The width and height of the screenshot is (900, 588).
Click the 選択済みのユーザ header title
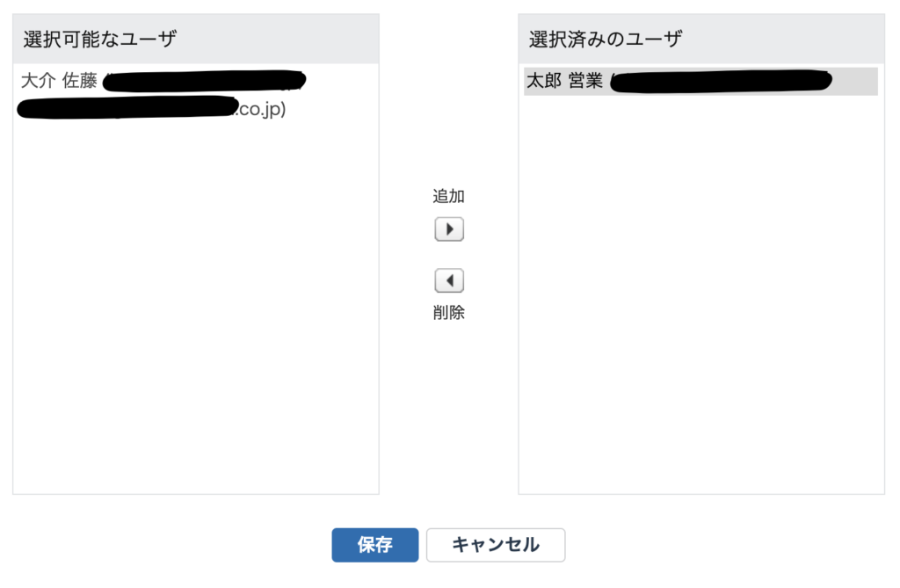(606, 39)
